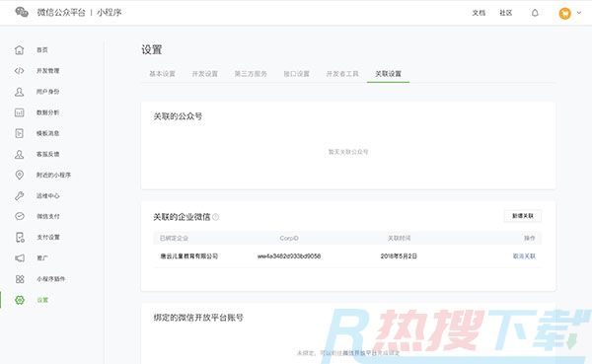Open the 推广 megaphone icon
The height and width of the screenshot is (364, 592).
pyautogui.click(x=20, y=257)
